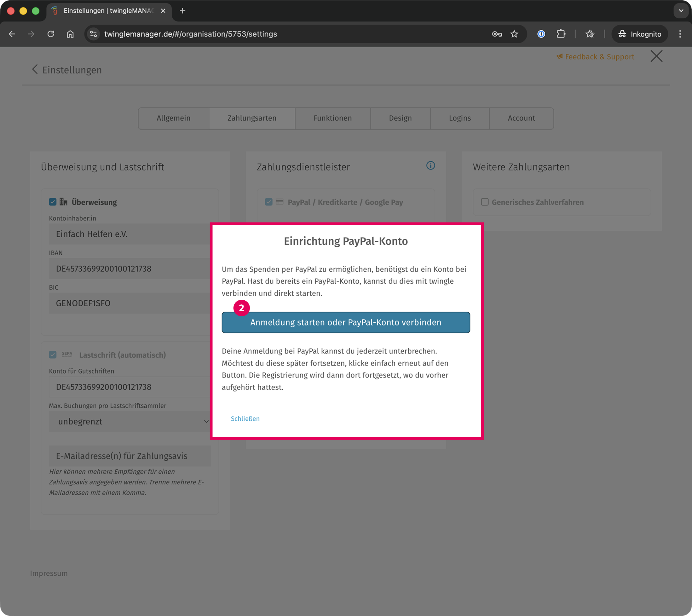
Task: Toggle the Lastschrift (automatisch) checkbox
Action: click(x=52, y=355)
